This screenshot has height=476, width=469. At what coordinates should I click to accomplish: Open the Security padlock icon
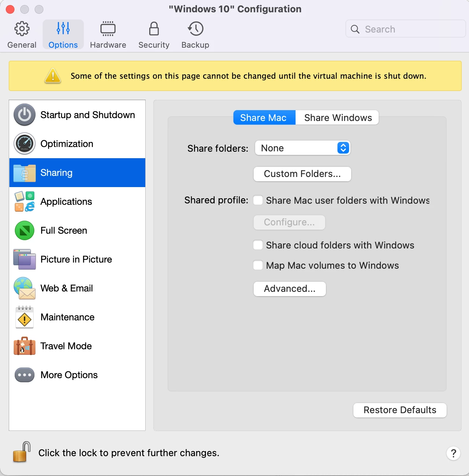tap(154, 29)
